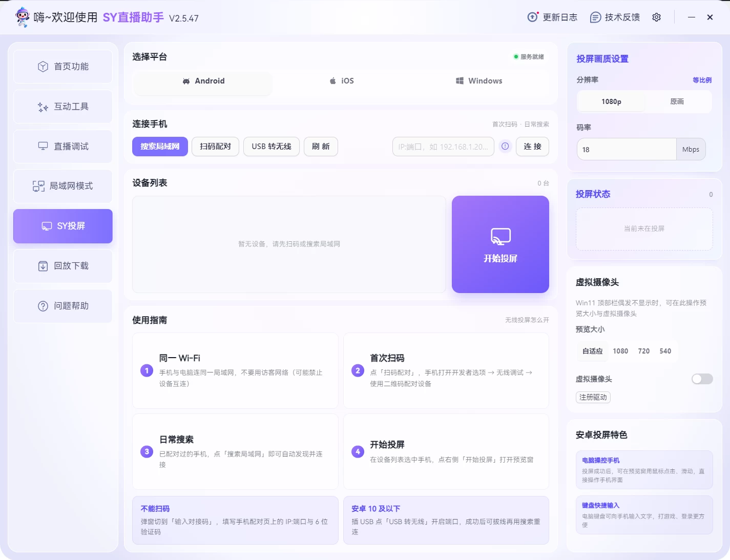730x560 pixels.
Task: Click the 首次扫码 guide card
Action: point(446,371)
